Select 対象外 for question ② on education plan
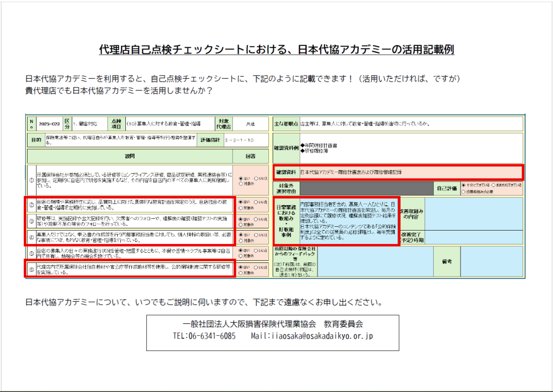Screen dimensions: 553x392 point(241,208)
